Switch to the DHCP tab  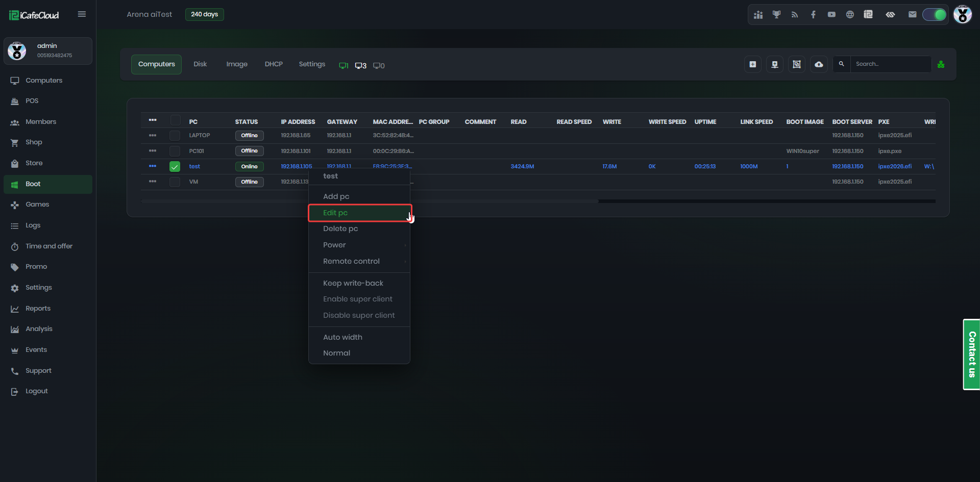pos(274,64)
